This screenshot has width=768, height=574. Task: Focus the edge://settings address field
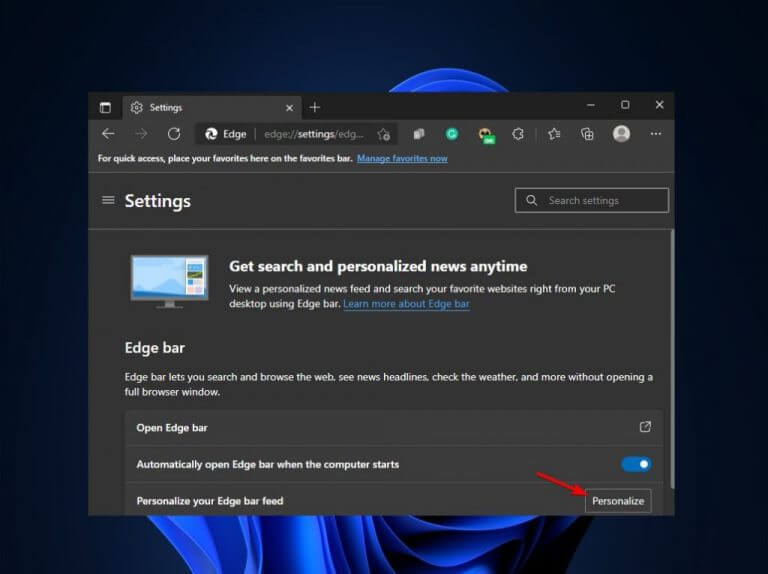click(x=313, y=134)
